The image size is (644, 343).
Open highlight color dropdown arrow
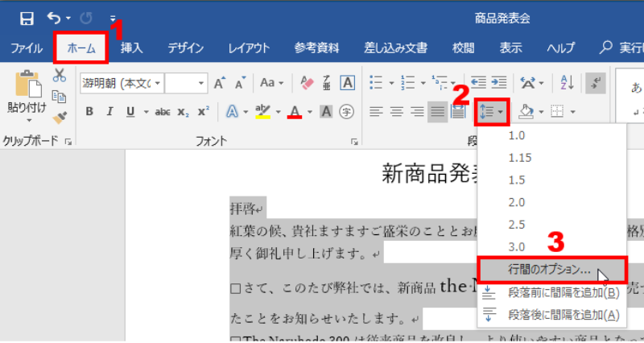278,112
